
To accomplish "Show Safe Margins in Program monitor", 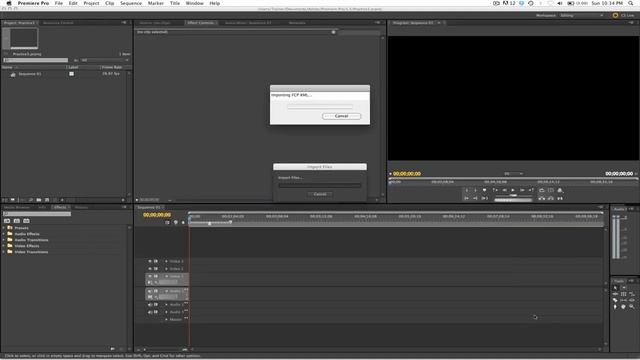I will (551, 190).
